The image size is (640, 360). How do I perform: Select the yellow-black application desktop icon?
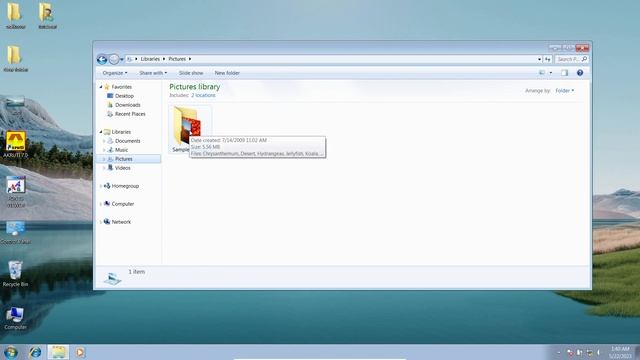click(16, 144)
